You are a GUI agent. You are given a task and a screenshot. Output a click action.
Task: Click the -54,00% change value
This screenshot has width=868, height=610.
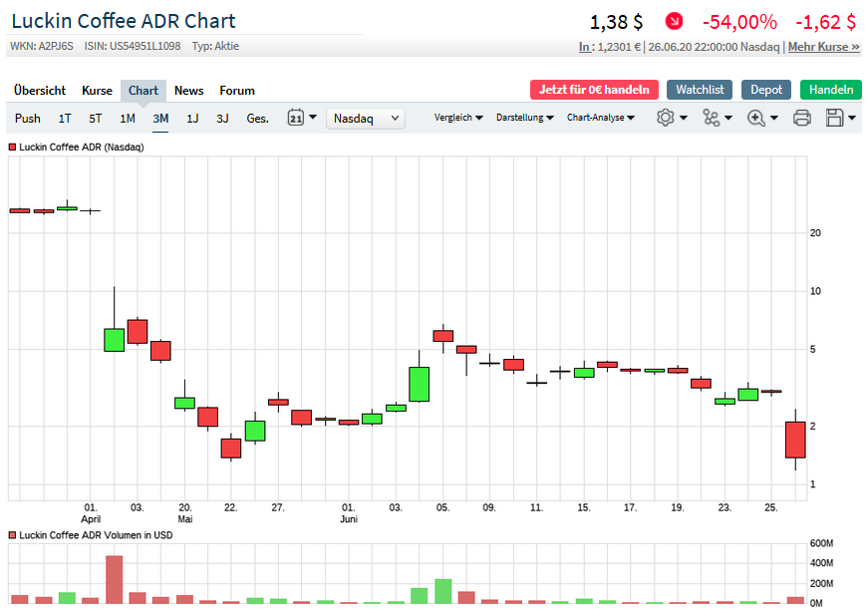tap(739, 22)
